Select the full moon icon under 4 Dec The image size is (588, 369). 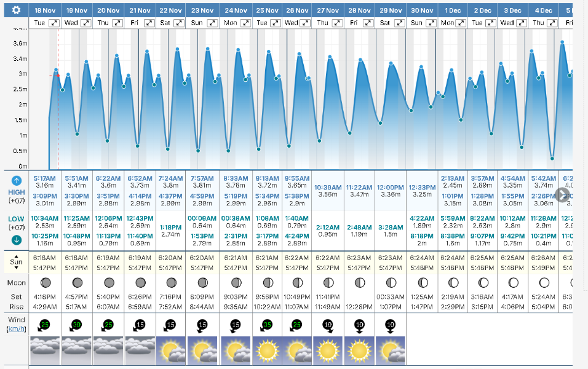coord(543,282)
